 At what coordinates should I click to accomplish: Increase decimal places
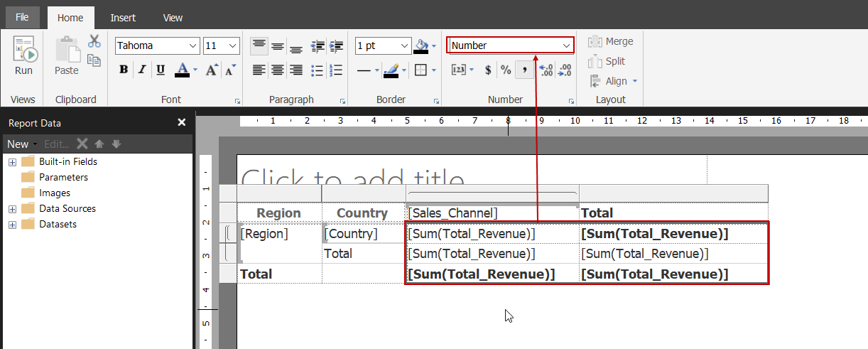tap(546, 70)
